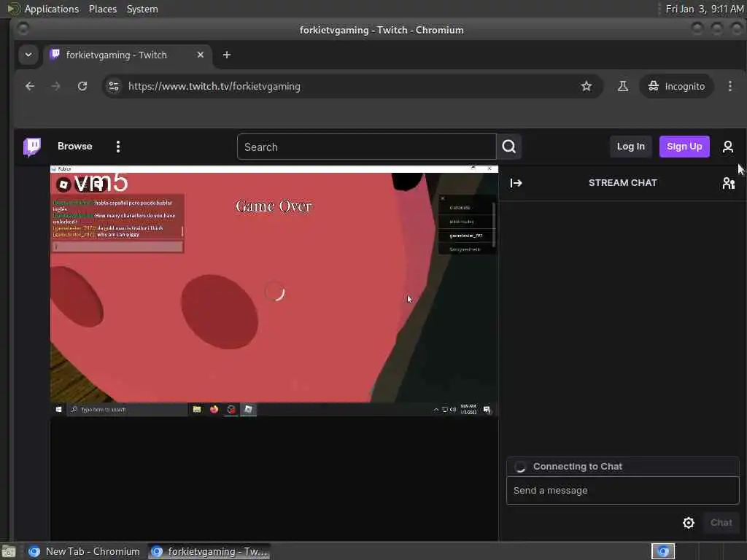Open the Applications menu
This screenshot has height=560, width=747.
click(x=52, y=9)
